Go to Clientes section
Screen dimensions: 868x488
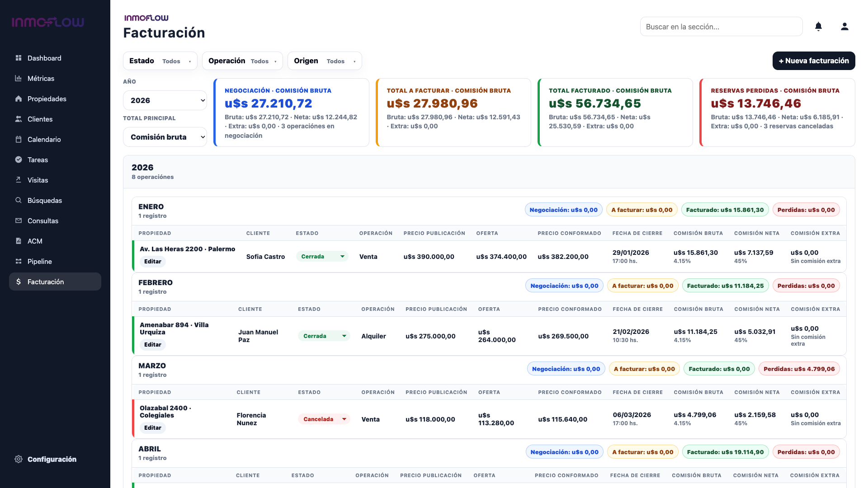pyautogui.click(x=55, y=119)
